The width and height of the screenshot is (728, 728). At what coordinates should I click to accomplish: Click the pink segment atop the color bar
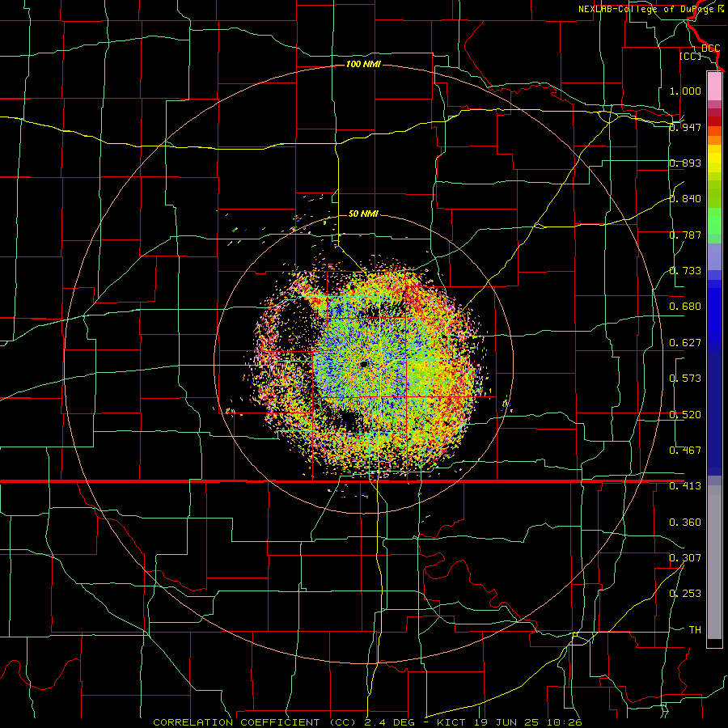[714, 86]
